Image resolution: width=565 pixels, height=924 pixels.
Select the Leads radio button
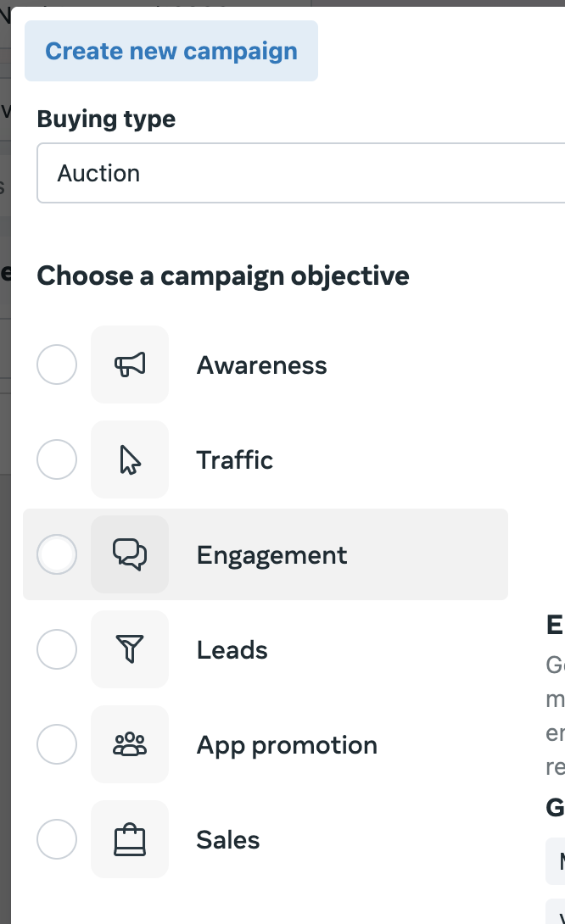[x=57, y=650]
